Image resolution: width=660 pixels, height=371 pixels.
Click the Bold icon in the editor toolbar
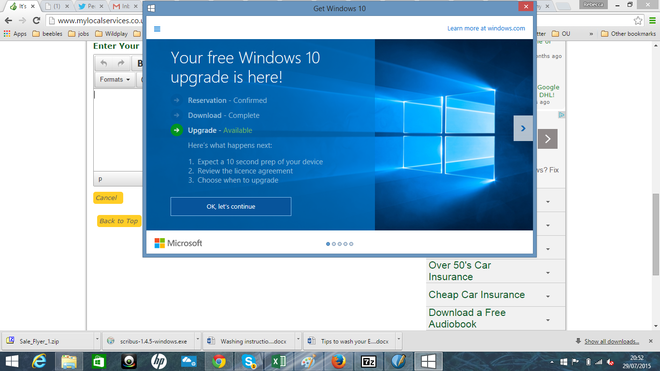click(139, 63)
